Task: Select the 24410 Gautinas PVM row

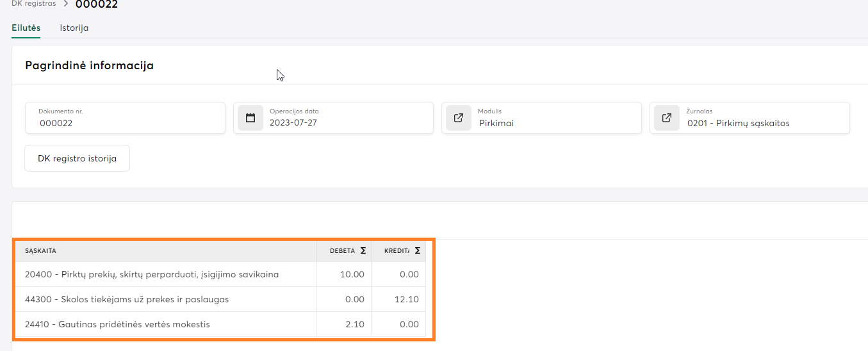Action: point(117,325)
